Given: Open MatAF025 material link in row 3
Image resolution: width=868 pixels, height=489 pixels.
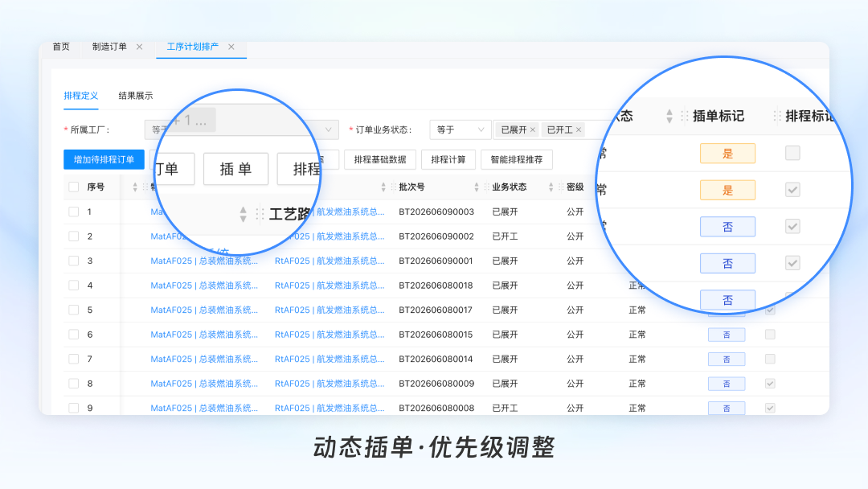Looking at the screenshot, I should [x=204, y=261].
